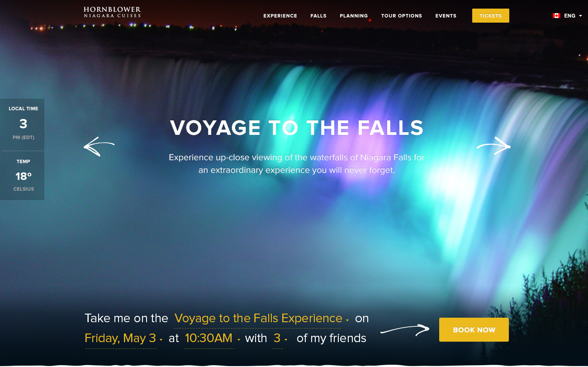Click the Local Time widget

pos(23,124)
